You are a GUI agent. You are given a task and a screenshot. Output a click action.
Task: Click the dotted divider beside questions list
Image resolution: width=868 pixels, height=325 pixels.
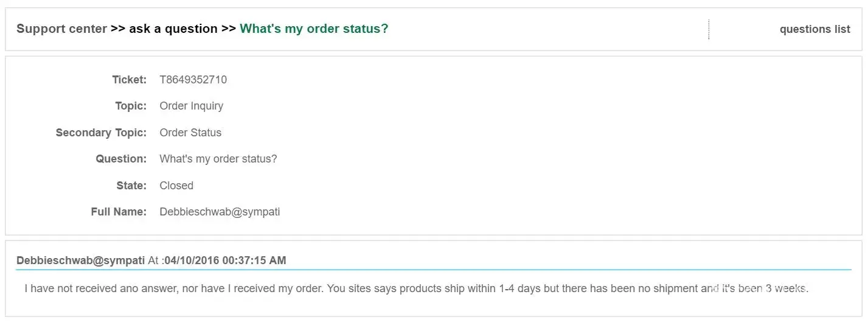(x=709, y=29)
